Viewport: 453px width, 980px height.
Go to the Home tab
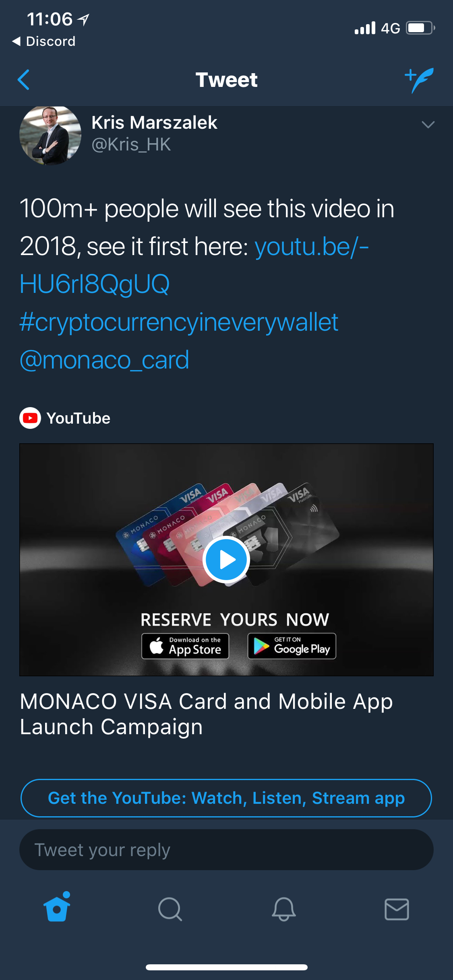57,908
